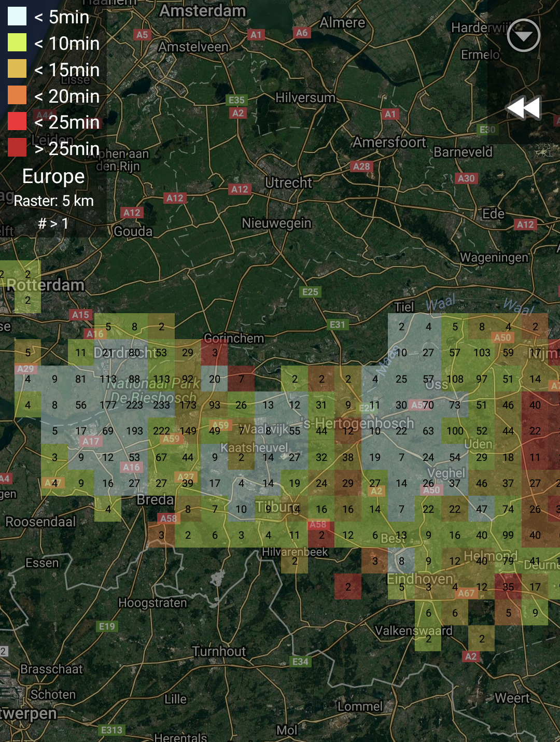Open the Europe region selector
The width and height of the screenshot is (560, 742).
(53, 176)
